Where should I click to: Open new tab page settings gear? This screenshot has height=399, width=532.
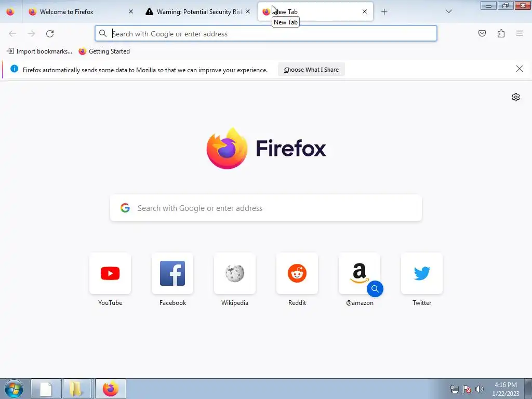click(516, 97)
